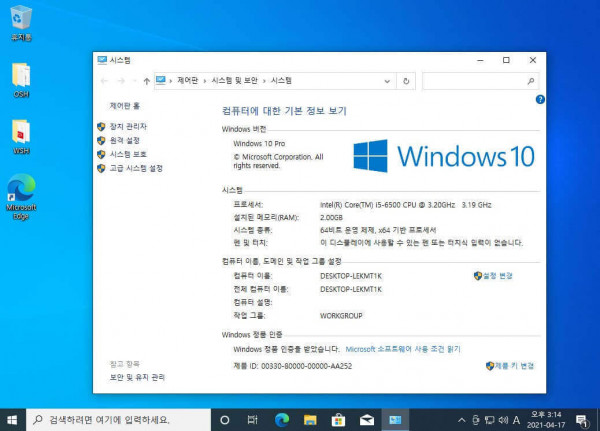Read Microsoft 소프트웨어 사용 조건 읽기 link
This screenshot has height=431, width=600.
point(403,349)
